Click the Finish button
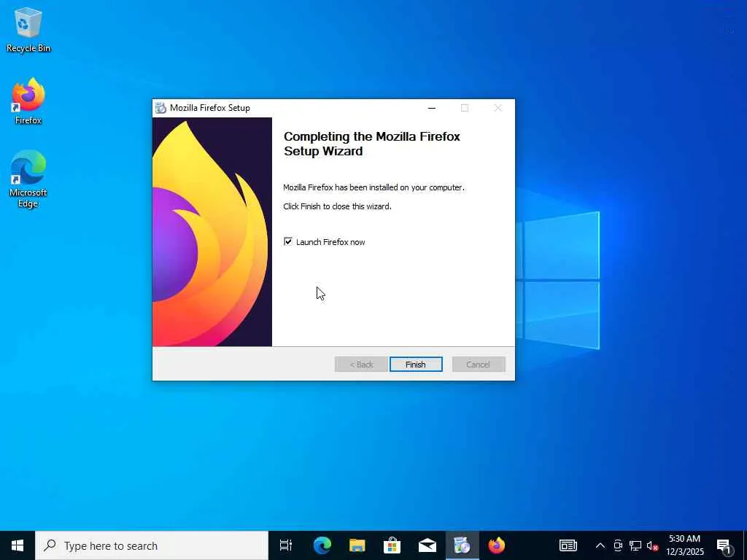 point(416,365)
